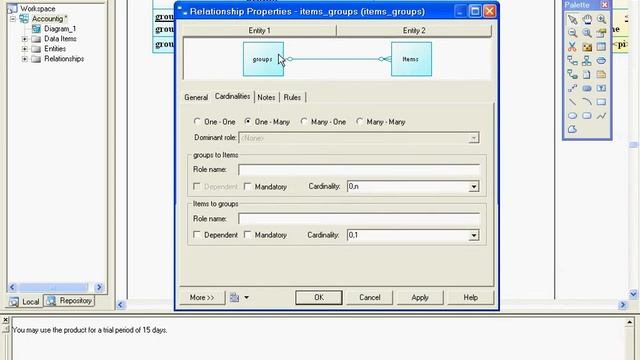
Task: Pick the straight Line drawing tool
Action: tap(572, 102)
